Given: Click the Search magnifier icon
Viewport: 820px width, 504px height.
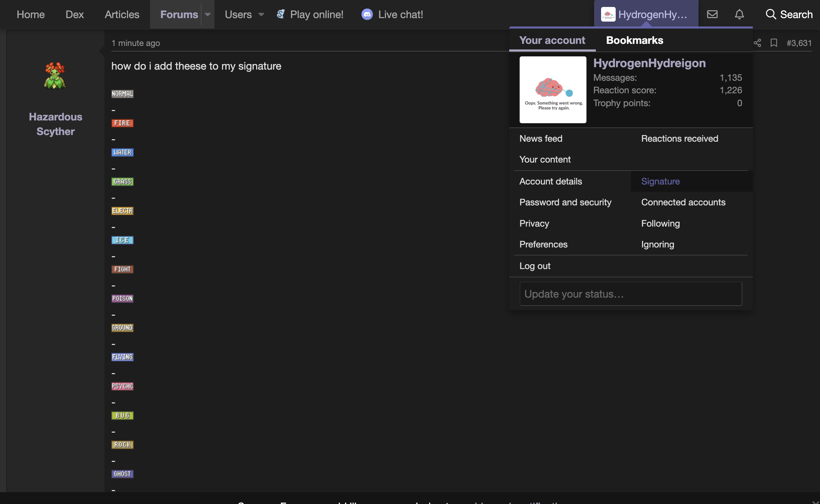Looking at the screenshot, I should click(771, 14).
